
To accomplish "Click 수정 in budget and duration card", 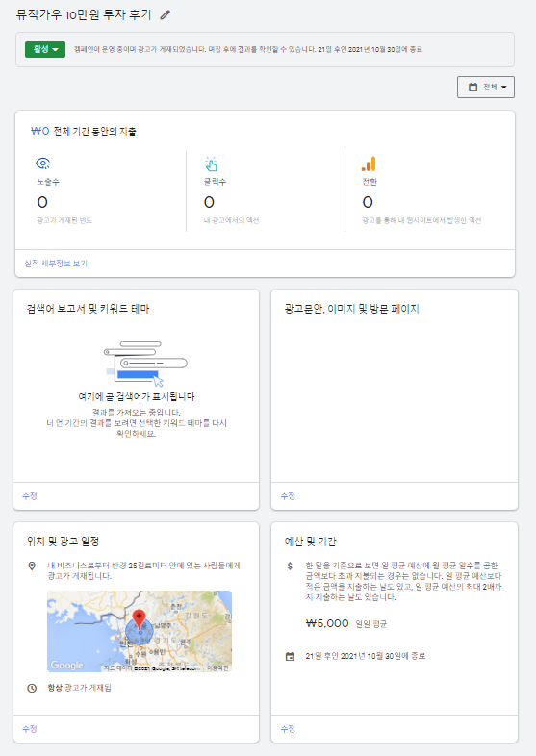I will click(288, 728).
